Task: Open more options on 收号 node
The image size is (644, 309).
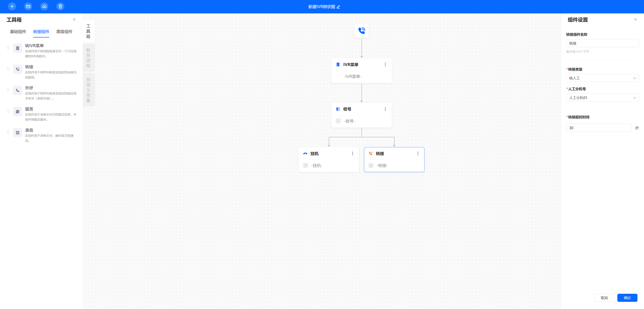Action: point(385,109)
